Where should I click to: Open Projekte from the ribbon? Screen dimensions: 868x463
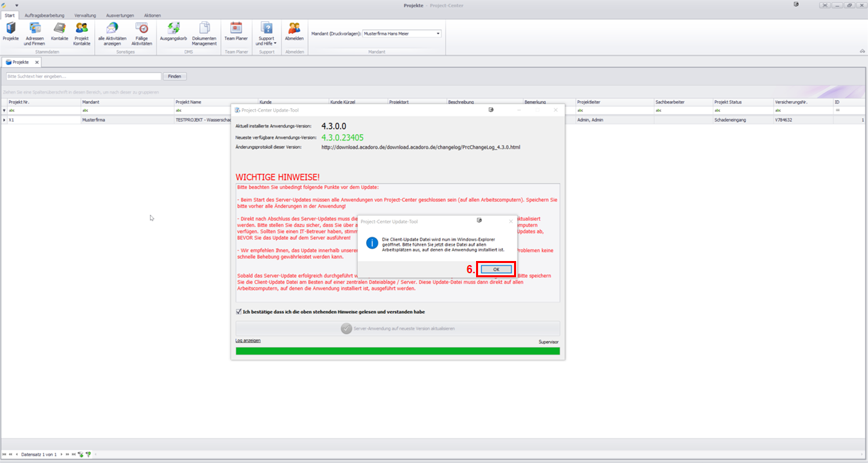[x=11, y=32]
